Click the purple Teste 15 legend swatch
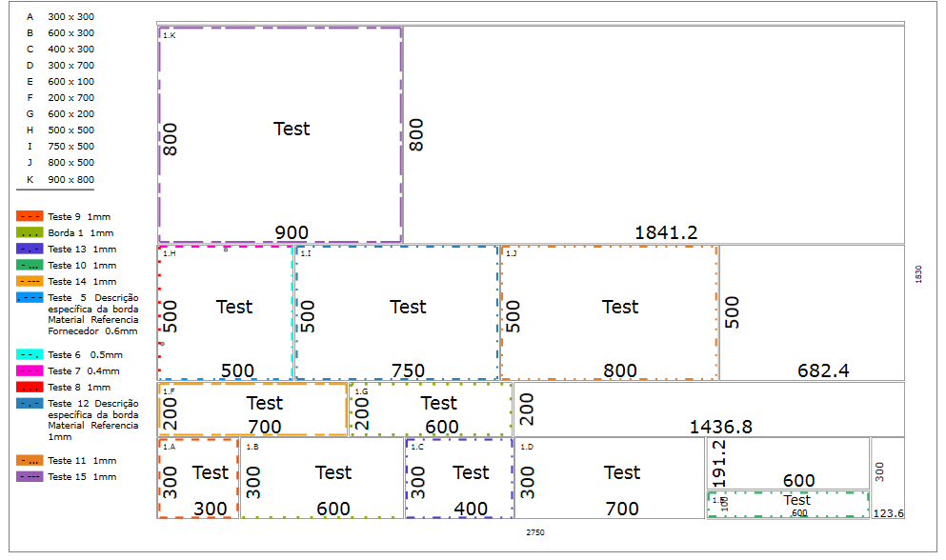Screen dimensions: 946x560 coord(30,477)
